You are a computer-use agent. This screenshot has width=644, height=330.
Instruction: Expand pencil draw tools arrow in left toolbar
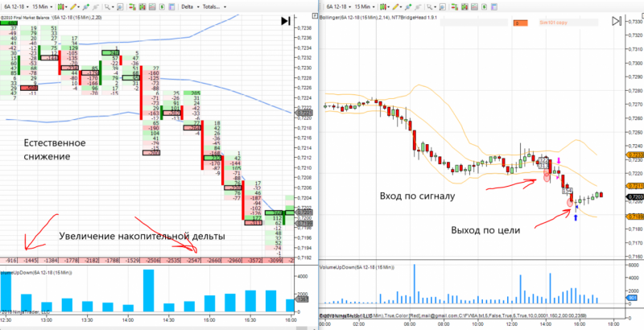(79, 7)
